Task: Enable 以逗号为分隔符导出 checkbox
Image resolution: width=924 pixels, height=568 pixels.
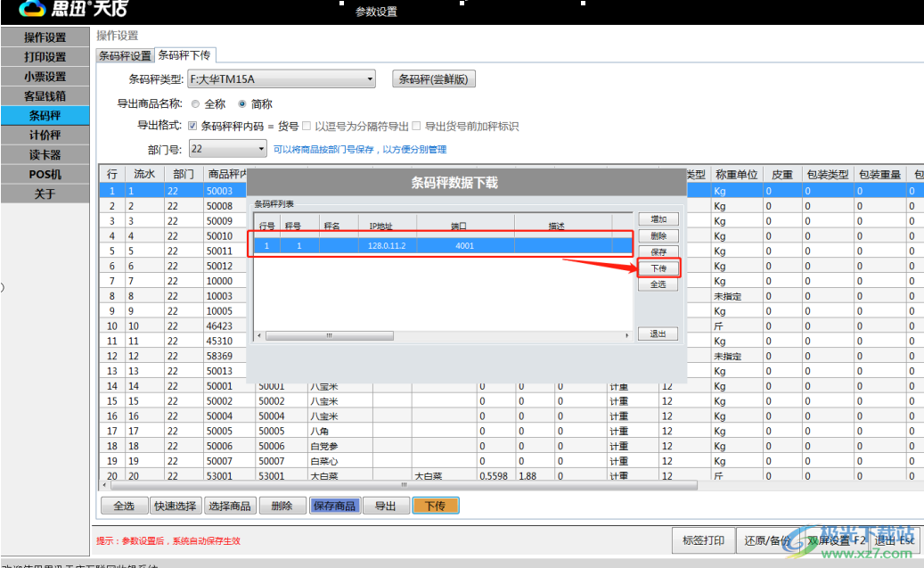Action: tap(307, 126)
